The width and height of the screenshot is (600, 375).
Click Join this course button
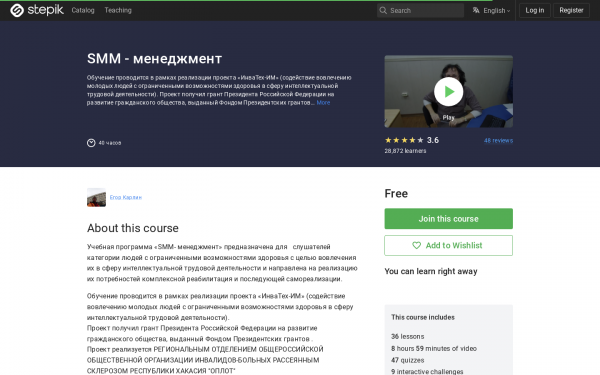click(x=448, y=219)
